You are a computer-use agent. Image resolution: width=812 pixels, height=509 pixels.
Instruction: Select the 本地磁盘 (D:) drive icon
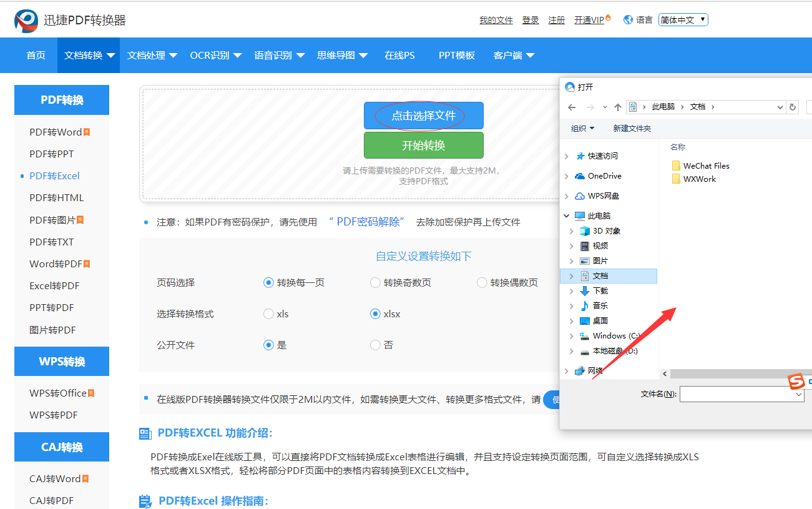(x=585, y=351)
